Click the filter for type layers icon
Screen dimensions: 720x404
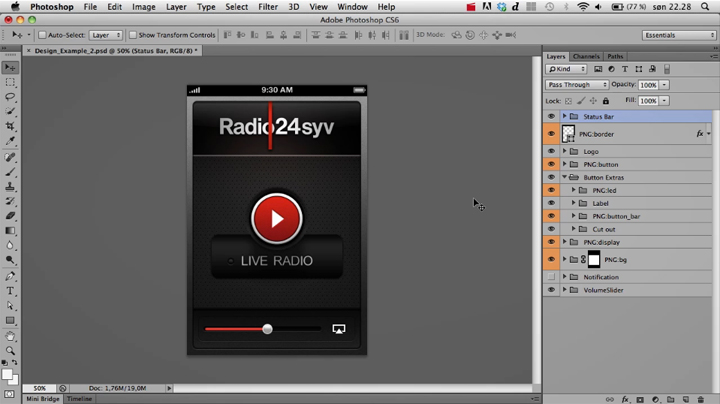[x=625, y=69]
